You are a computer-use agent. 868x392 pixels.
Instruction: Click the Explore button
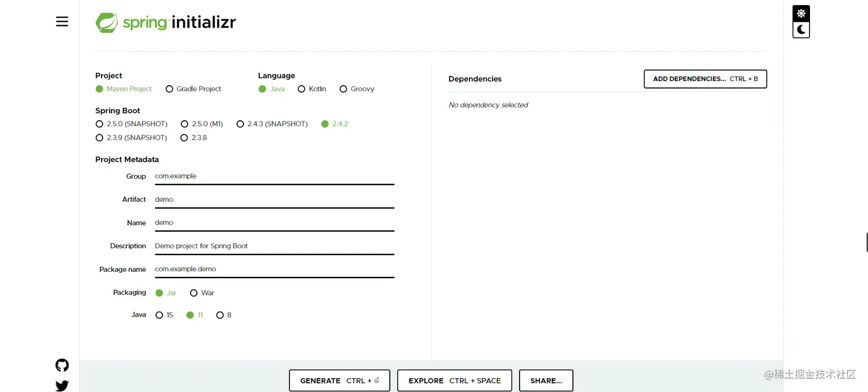pos(455,381)
